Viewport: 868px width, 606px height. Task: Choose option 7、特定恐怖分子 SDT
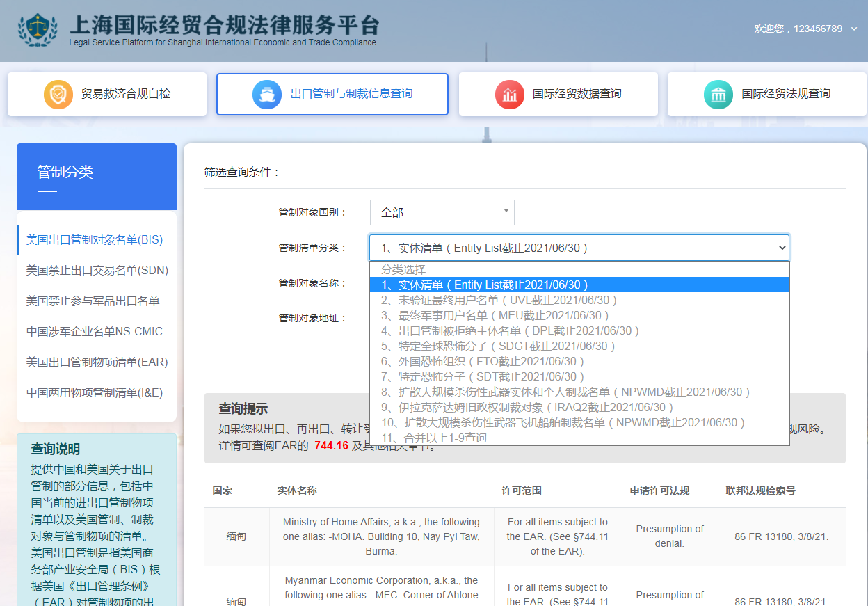[579, 376]
